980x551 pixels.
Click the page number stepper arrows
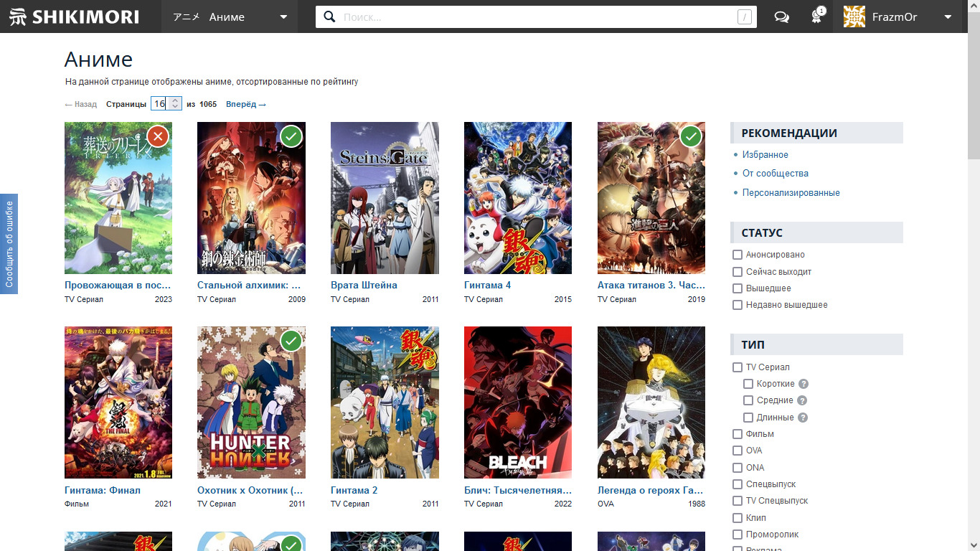click(174, 104)
